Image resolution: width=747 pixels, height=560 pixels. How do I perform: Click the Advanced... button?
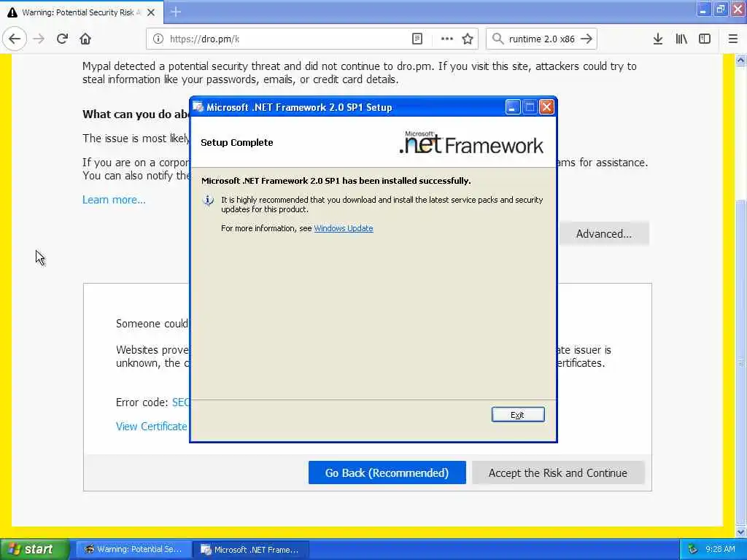[x=603, y=234]
